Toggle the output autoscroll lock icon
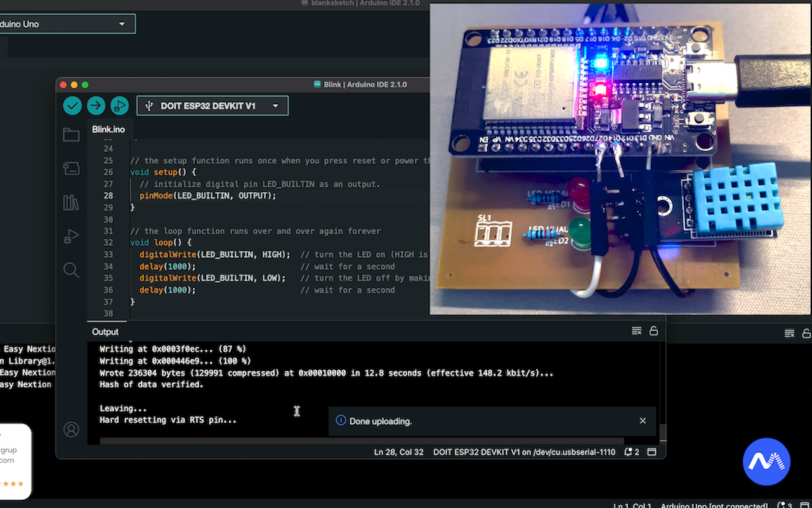Image resolution: width=812 pixels, height=508 pixels. (653, 331)
